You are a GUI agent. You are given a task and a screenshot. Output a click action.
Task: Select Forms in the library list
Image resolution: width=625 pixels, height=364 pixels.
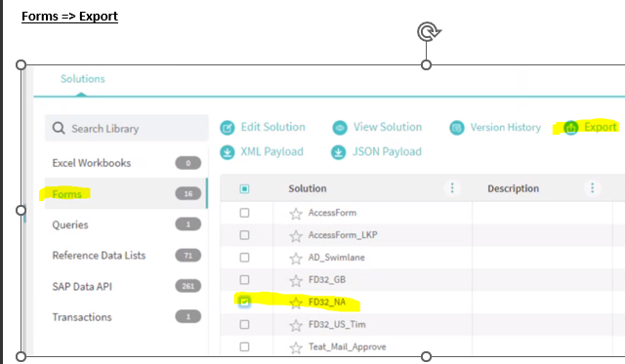coord(126,193)
